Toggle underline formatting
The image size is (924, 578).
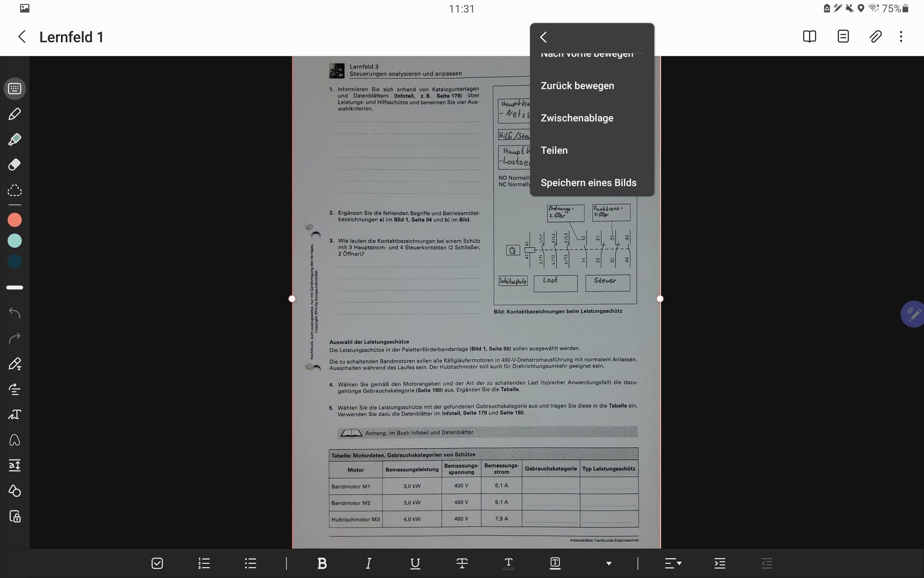pyautogui.click(x=415, y=563)
